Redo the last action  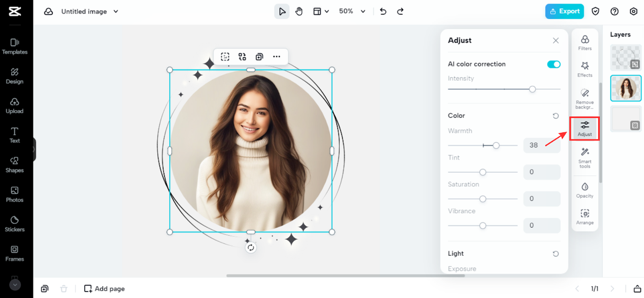(x=400, y=11)
